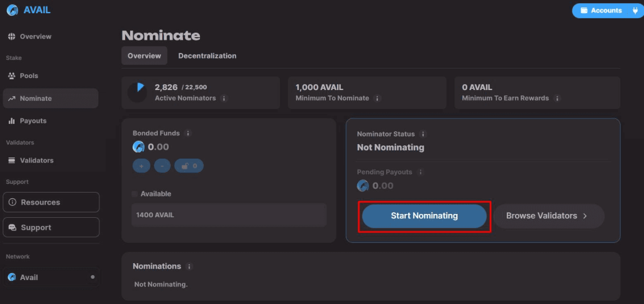Click the 'Active Nominators' label
644x304 pixels.
point(186,98)
